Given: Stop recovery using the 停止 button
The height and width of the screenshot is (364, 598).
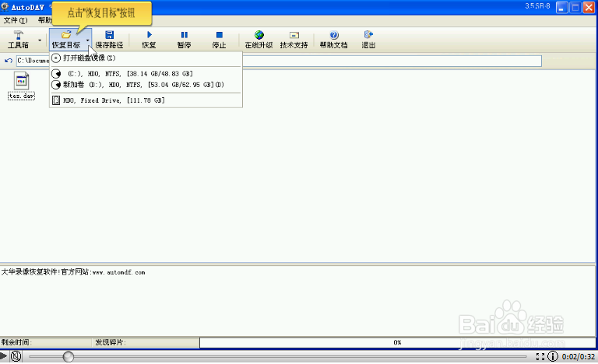Looking at the screenshot, I should (x=219, y=40).
